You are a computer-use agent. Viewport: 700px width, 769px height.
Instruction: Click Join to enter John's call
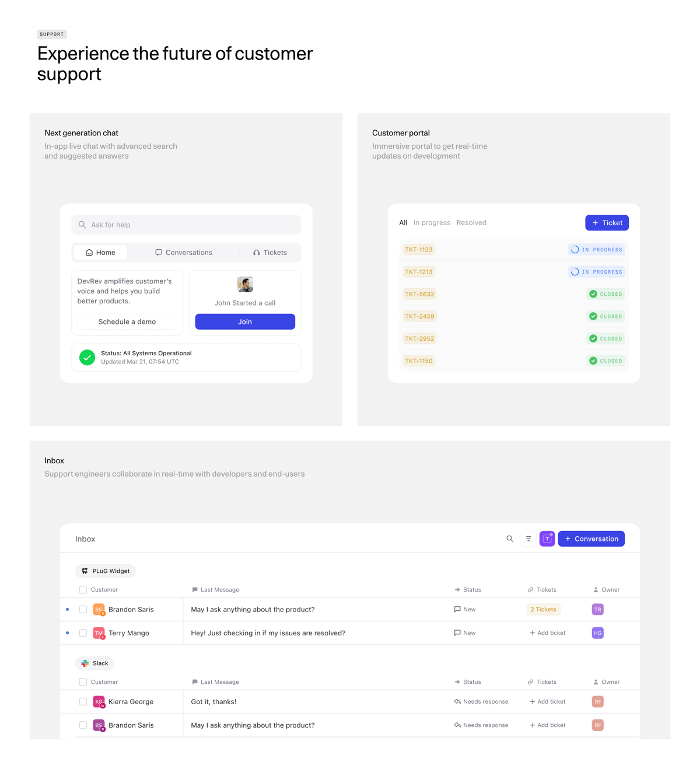tap(244, 321)
